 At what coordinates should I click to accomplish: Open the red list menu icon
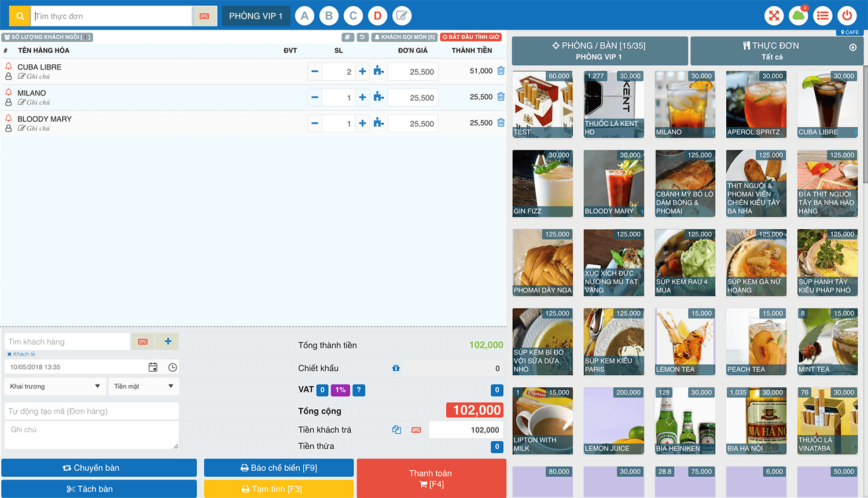pyautogui.click(x=822, y=16)
